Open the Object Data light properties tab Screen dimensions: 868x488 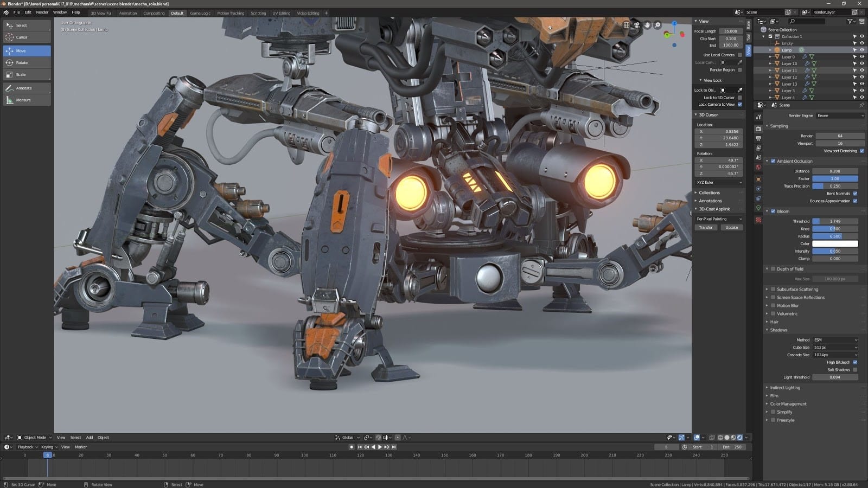pyautogui.click(x=758, y=208)
